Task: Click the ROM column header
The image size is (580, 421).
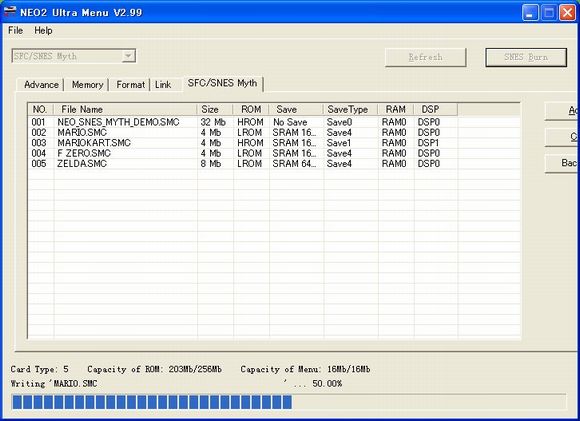Action: pyautogui.click(x=251, y=110)
